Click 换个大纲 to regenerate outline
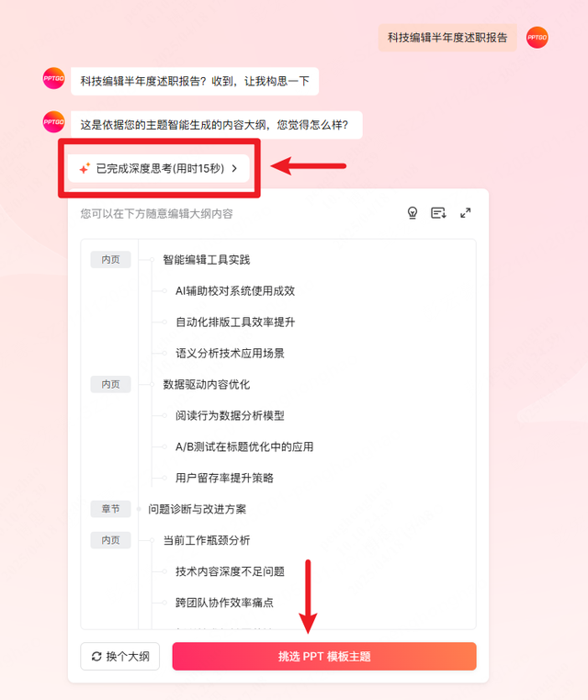The image size is (588, 700). tap(120, 656)
